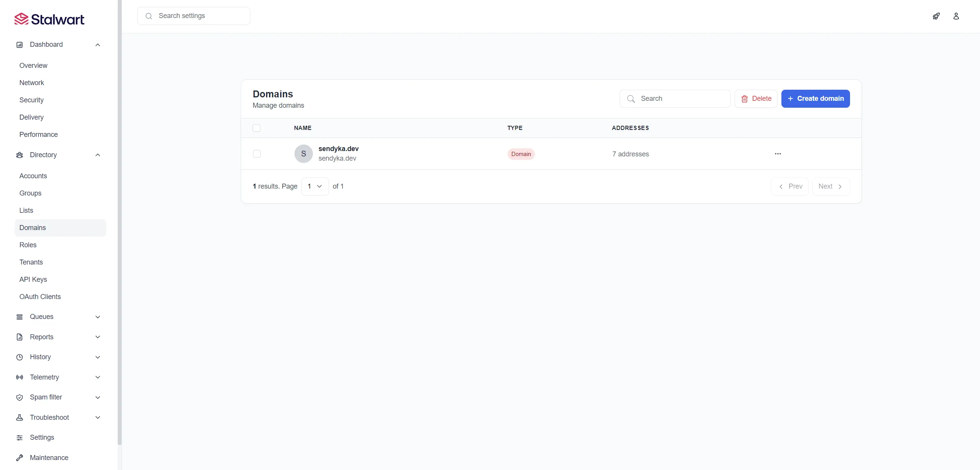Focus the Search settings field
The width and height of the screenshot is (980, 470).
point(194,16)
